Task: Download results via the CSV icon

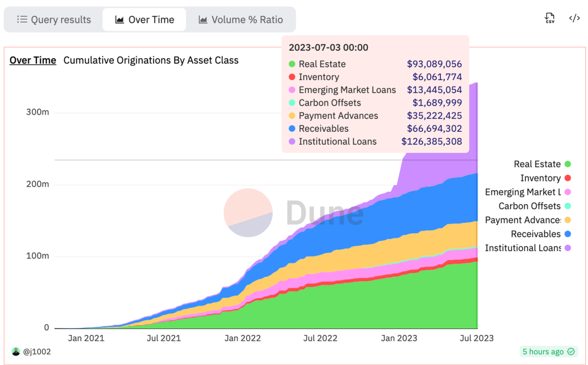Action: pyautogui.click(x=549, y=18)
